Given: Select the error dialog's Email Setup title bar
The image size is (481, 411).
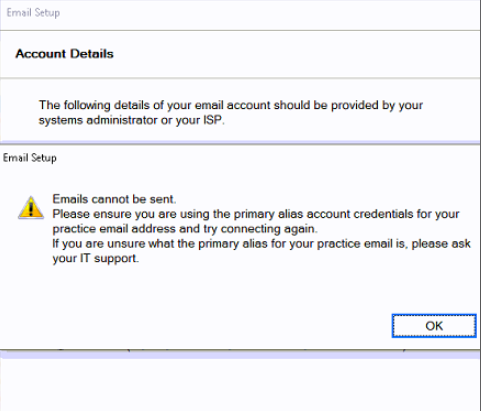Looking at the screenshot, I should pyautogui.click(x=240, y=158).
